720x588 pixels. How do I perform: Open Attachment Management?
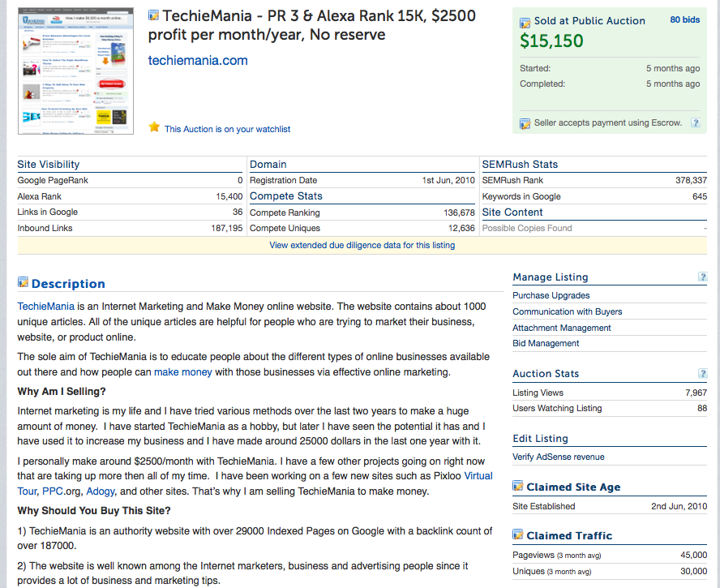[562, 328]
